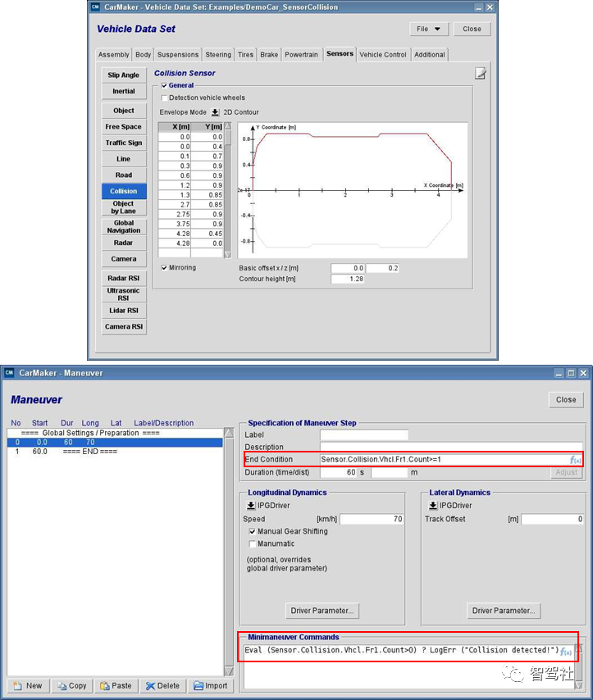Switch to the Body tab
This screenshot has width=593, height=700.
(143, 54)
